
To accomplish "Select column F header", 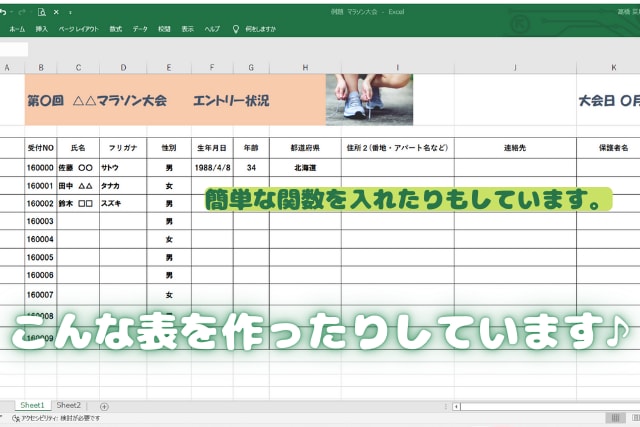I will click(212, 68).
